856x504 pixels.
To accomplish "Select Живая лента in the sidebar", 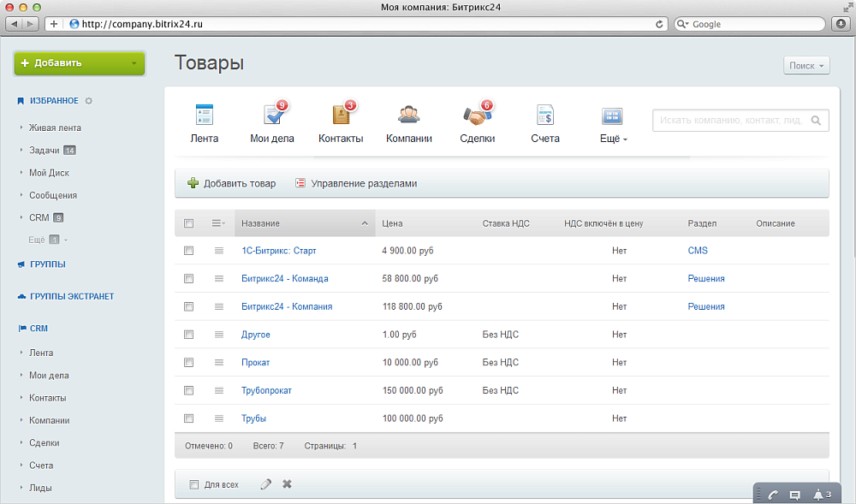I will (55, 127).
